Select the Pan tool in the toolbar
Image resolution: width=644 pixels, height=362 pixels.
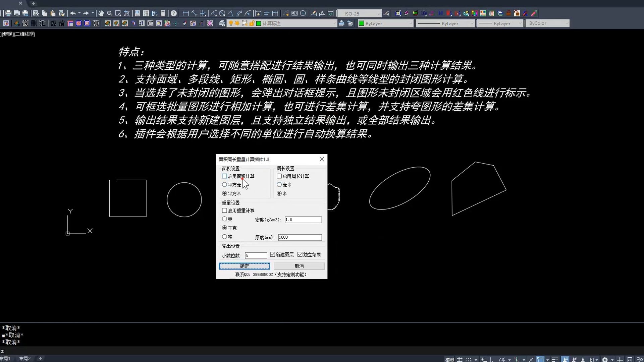102,13
